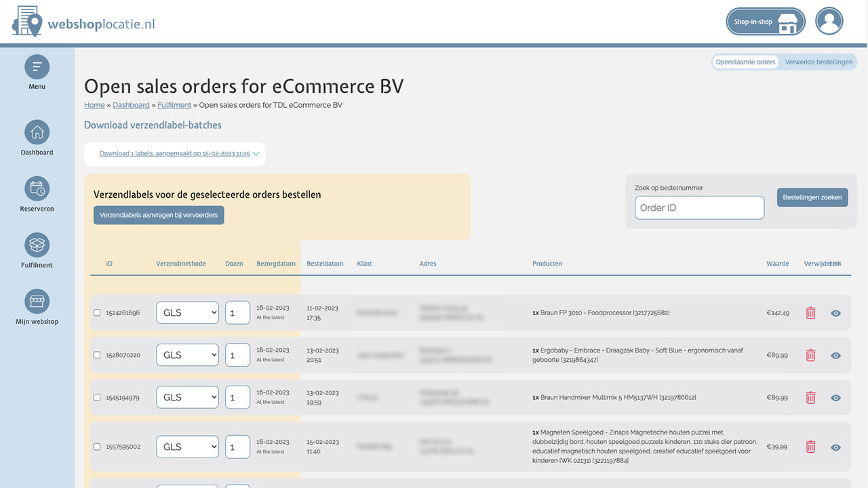Click the Waarde column header
Viewport: 868px width, 488px height.
point(778,264)
